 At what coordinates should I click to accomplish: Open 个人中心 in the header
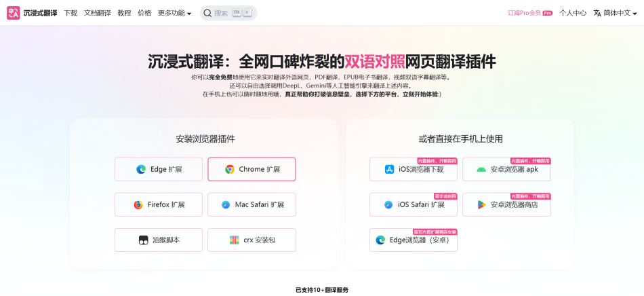click(x=573, y=13)
